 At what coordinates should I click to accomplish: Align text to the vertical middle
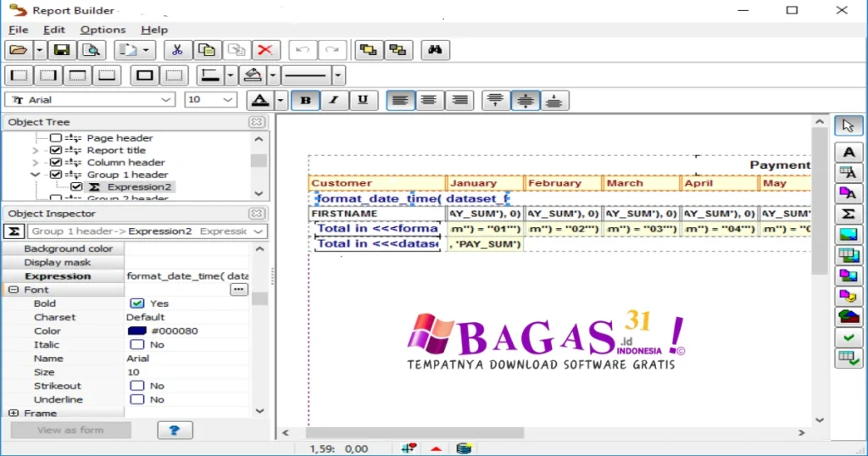pos(526,100)
